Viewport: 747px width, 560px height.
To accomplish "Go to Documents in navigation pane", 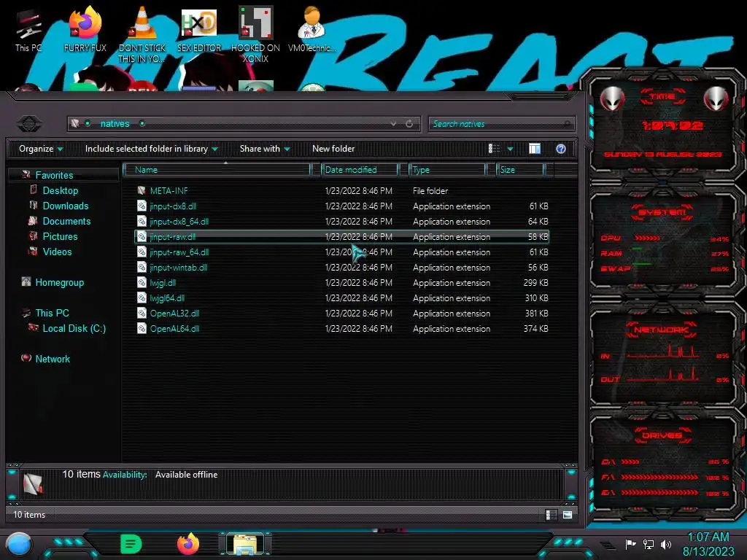I will click(x=66, y=221).
